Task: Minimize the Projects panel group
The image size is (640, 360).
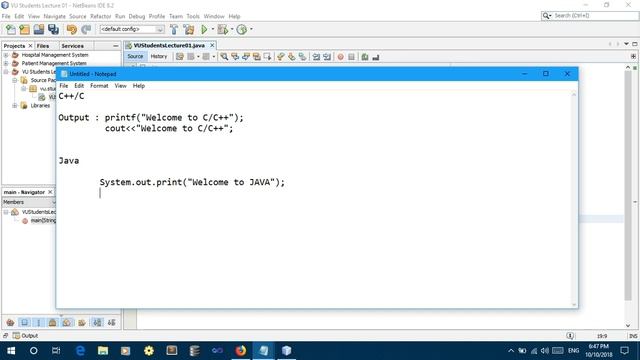Action: 116,46
